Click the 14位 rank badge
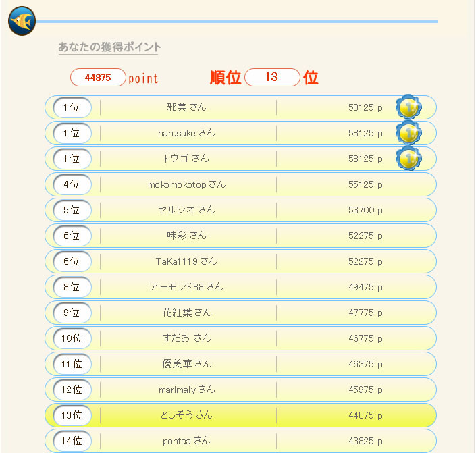The image size is (476, 453). 72,441
